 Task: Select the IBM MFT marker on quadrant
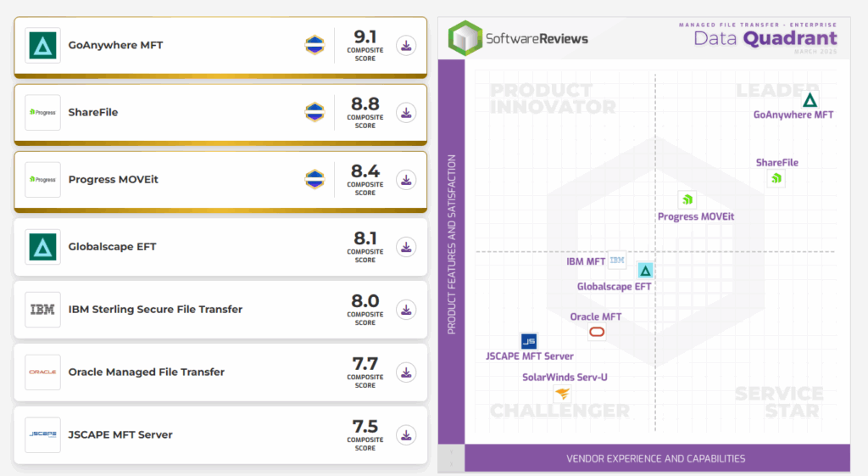(617, 260)
